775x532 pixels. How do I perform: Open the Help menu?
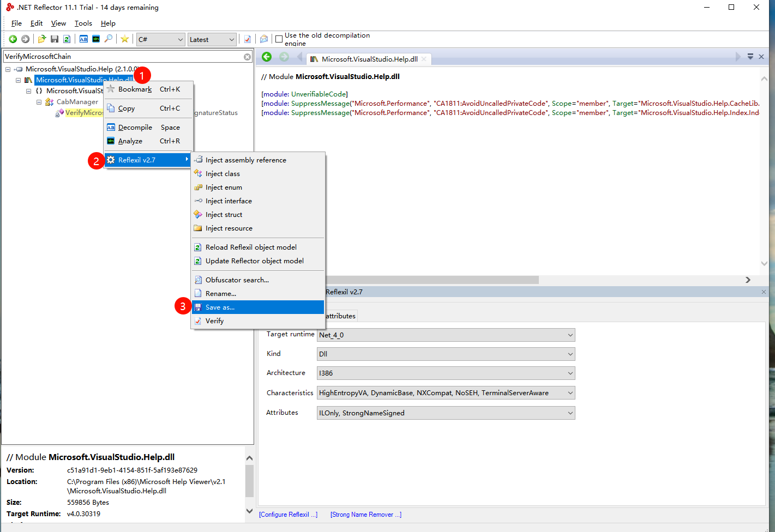pyautogui.click(x=108, y=23)
